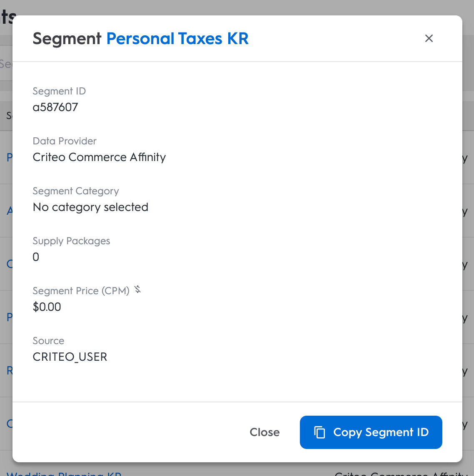Click the No category selected text
Image resolution: width=474 pixels, height=476 pixels.
tap(90, 207)
